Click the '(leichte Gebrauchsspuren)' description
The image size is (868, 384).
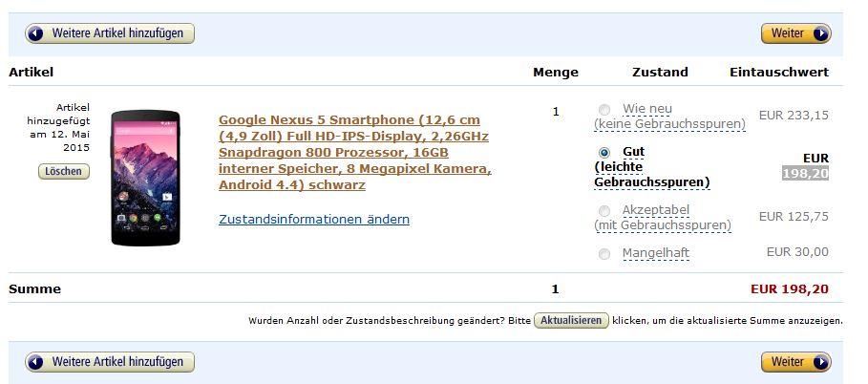651,175
